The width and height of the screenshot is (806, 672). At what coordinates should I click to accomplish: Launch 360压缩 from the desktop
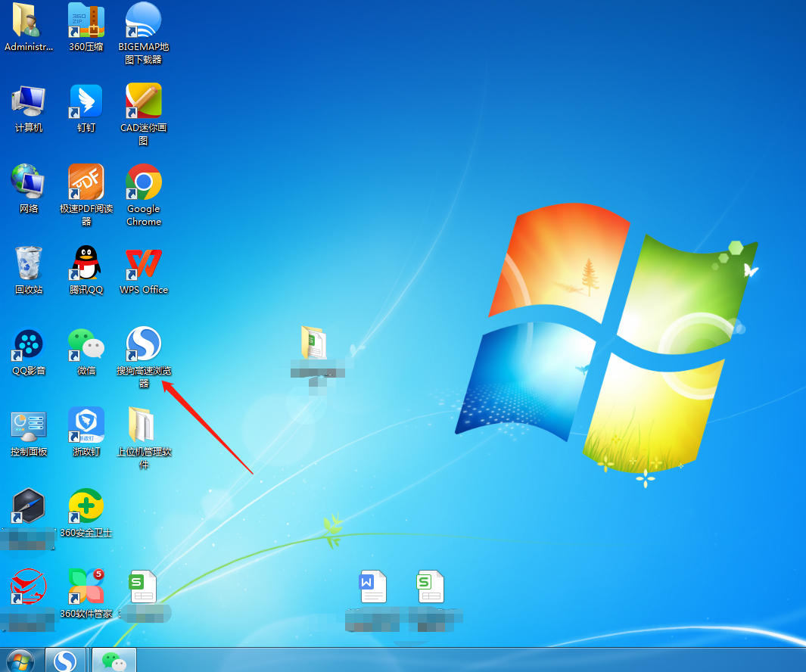pos(86,21)
